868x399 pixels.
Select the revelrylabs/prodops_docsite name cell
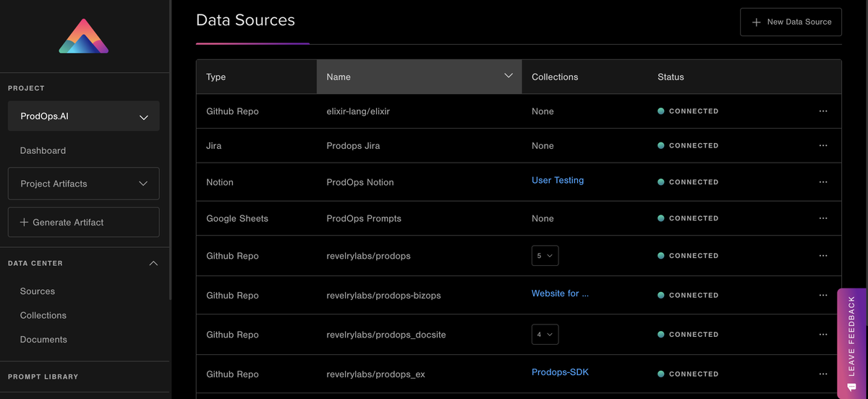(386, 335)
